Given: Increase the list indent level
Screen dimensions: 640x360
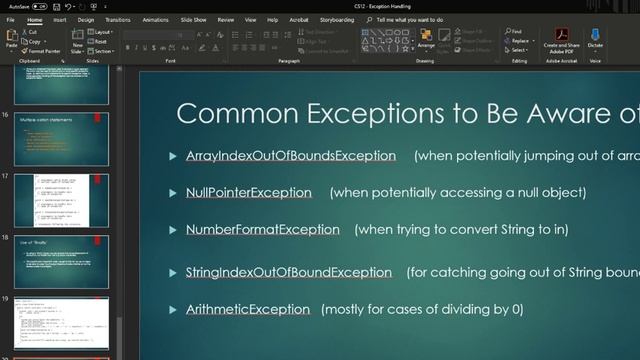Looking at the screenshot, I should tap(276, 35).
